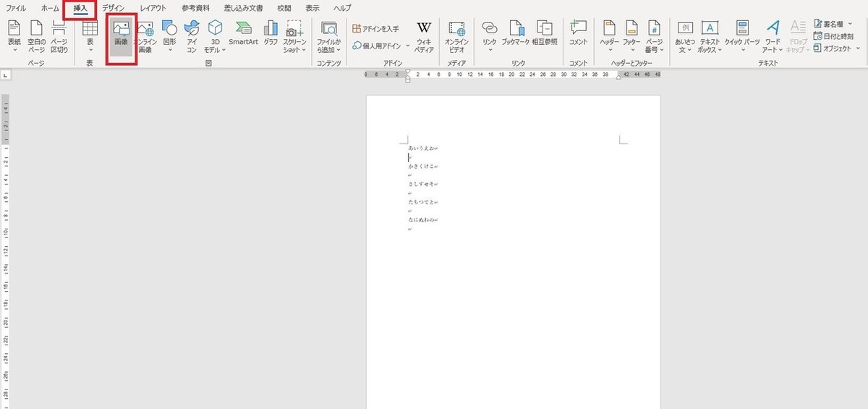Open the 図形 shapes gallery
The width and height of the screenshot is (868, 409).
(x=169, y=36)
